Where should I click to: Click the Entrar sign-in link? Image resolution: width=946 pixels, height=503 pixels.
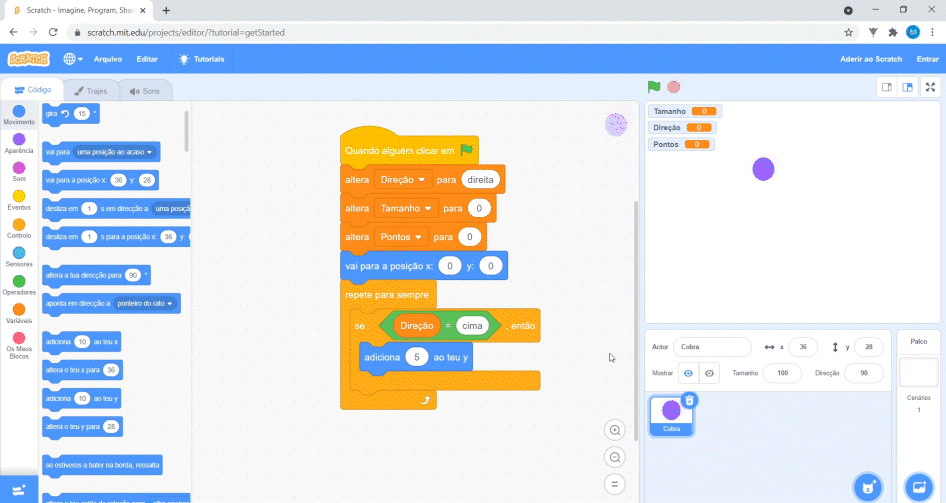[x=927, y=59]
